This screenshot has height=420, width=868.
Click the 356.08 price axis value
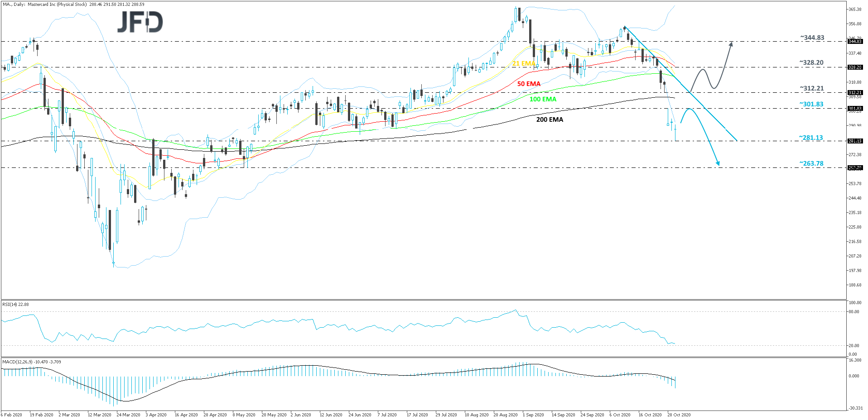855,24
